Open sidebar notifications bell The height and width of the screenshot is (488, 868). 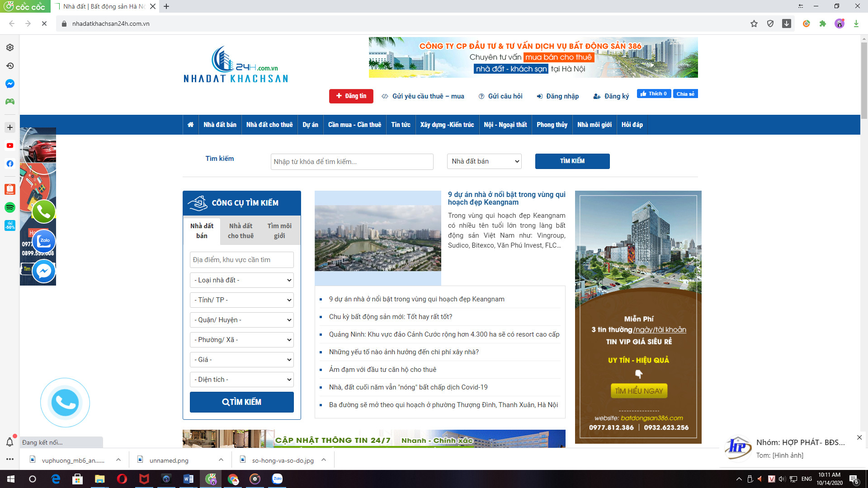click(x=10, y=442)
